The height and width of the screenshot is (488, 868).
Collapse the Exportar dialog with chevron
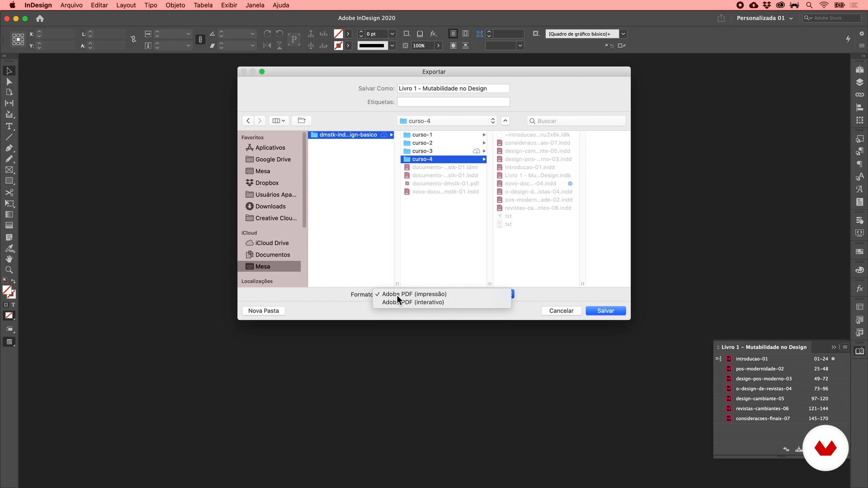[x=505, y=121]
